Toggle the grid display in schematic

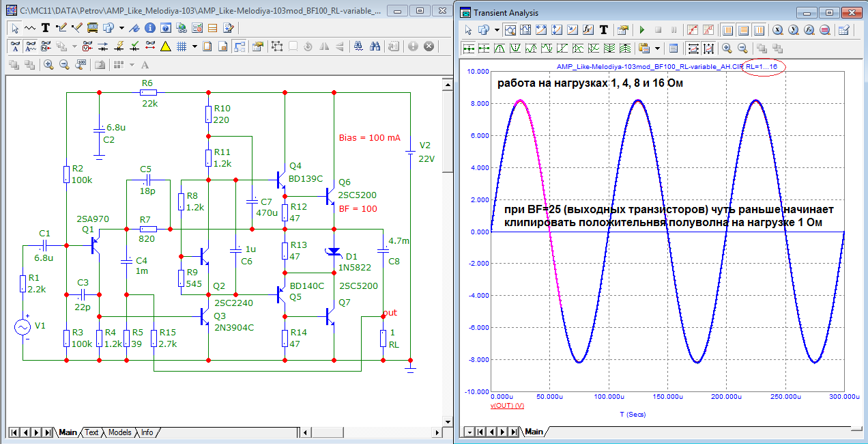click(x=182, y=46)
